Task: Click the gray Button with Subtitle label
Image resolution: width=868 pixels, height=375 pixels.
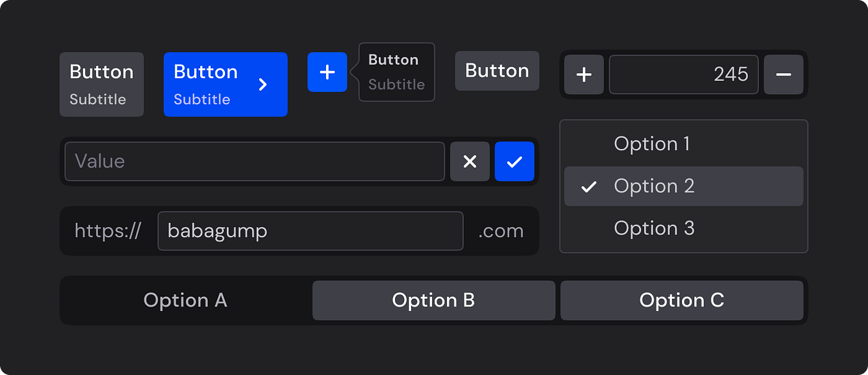Action: pos(101,84)
